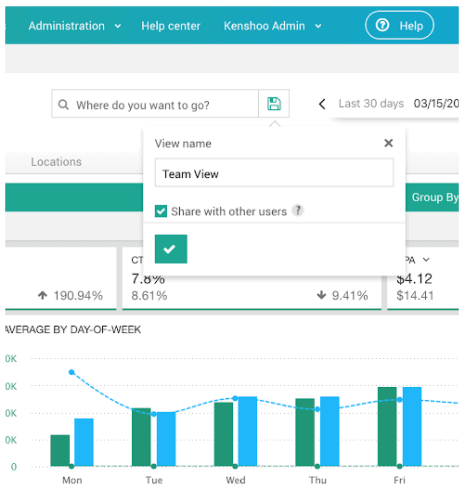Open the Last 30 days date picker
This screenshot has height=493, width=472.
click(371, 104)
